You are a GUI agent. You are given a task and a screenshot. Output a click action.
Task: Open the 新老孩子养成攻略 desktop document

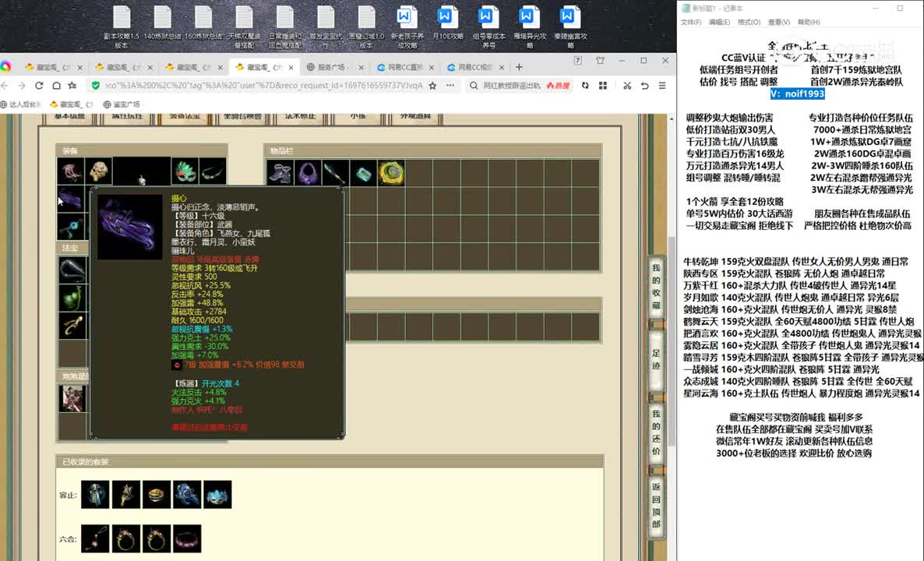(x=407, y=27)
